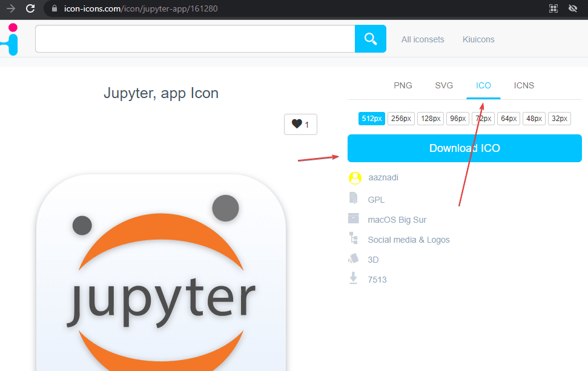Select the macOS Big Sur pack icon
This screenshot has width=588, height=371.
click(x=354, y=218)
